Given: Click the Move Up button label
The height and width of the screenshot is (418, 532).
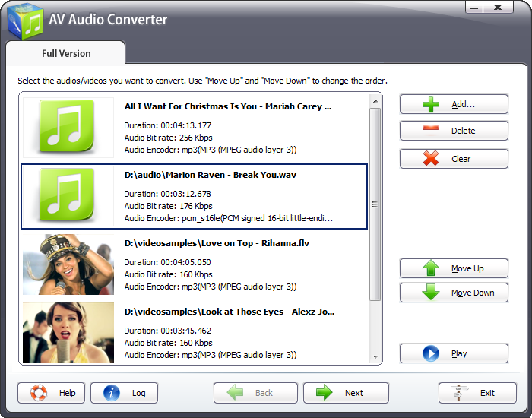Looking at the screenshot, I should coord(467,268).
